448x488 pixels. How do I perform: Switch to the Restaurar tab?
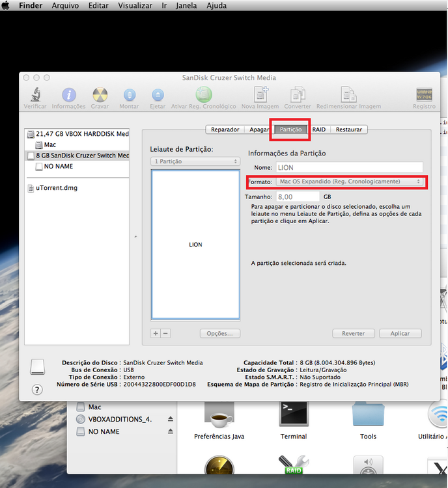click(x=348, y=129)
